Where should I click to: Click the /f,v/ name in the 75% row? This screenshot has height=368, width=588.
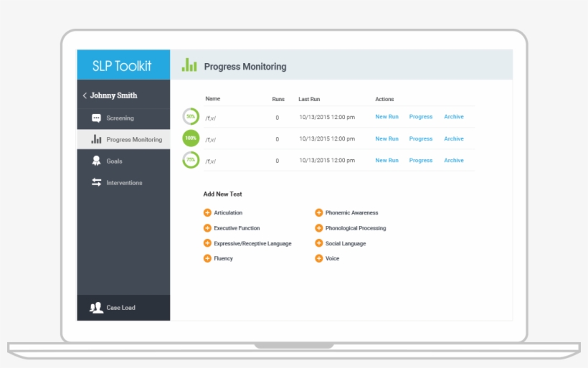tap(210, 161)
